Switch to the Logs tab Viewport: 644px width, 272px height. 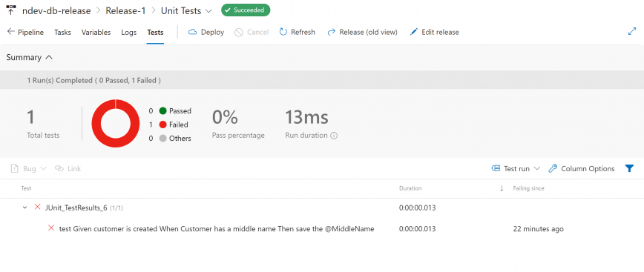(129, 33)
